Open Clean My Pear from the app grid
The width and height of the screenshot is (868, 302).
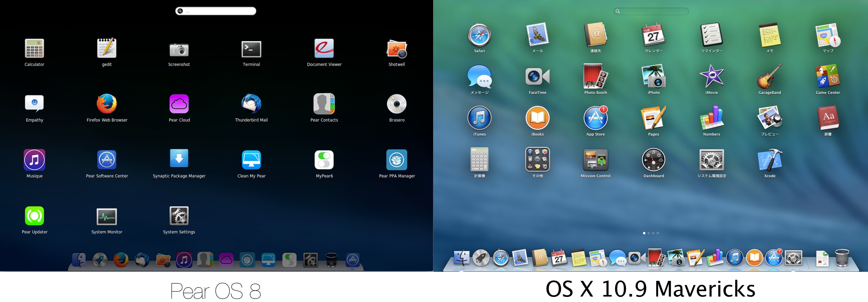(x=251, y=160)
